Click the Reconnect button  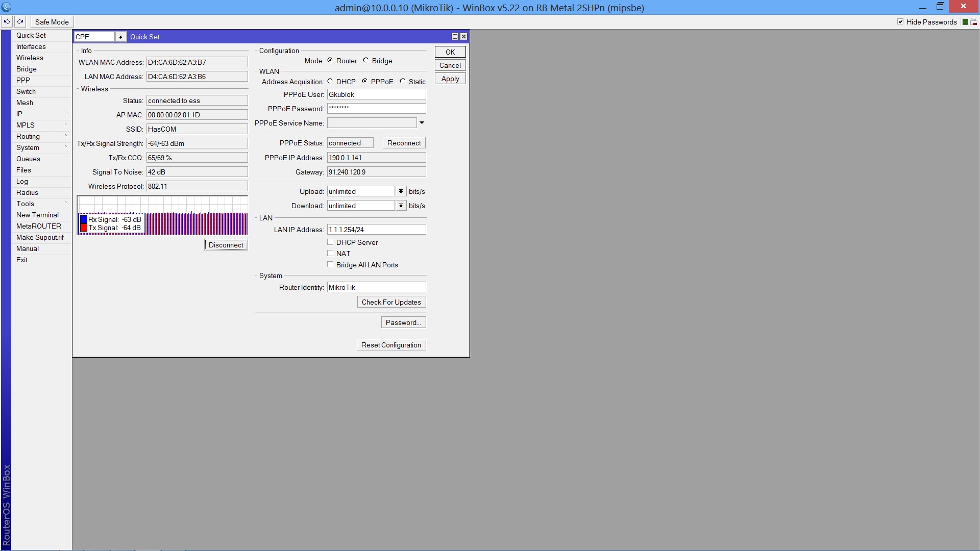(404, 143)
